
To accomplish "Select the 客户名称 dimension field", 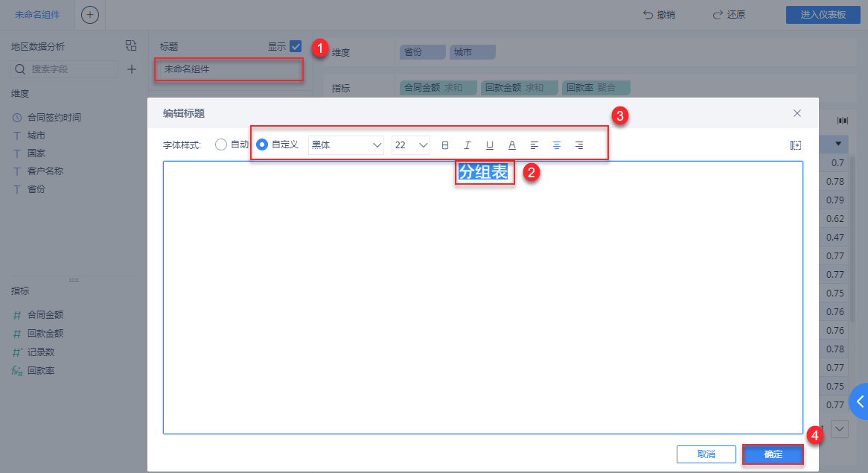I will point(45,171).
